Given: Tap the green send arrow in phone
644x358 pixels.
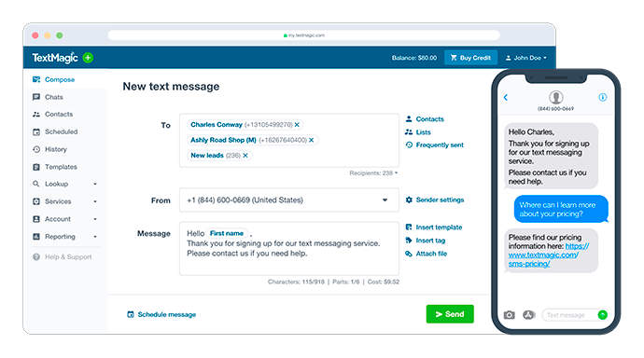Looking at the screenshot, I should 603,315.
